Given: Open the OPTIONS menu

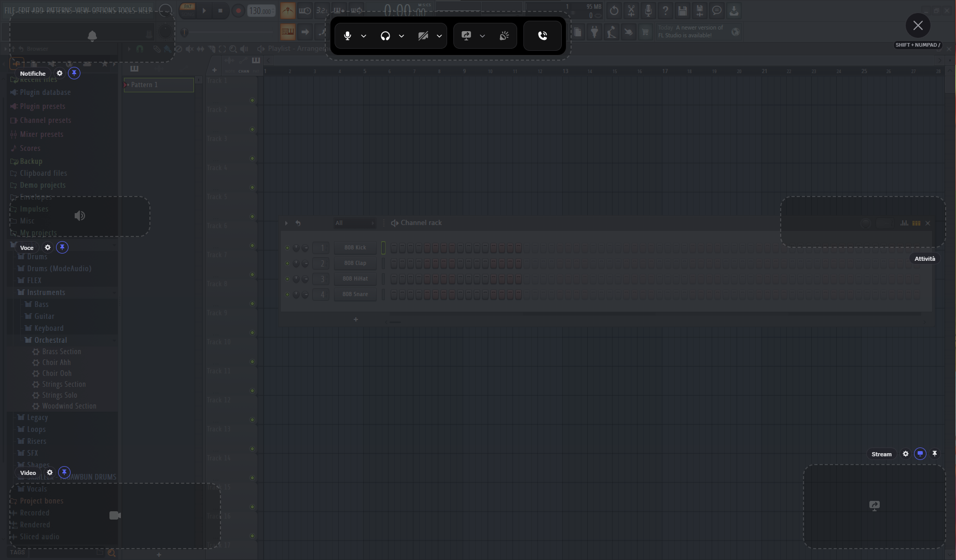Looking at the screenshot, I should [104, 10].
